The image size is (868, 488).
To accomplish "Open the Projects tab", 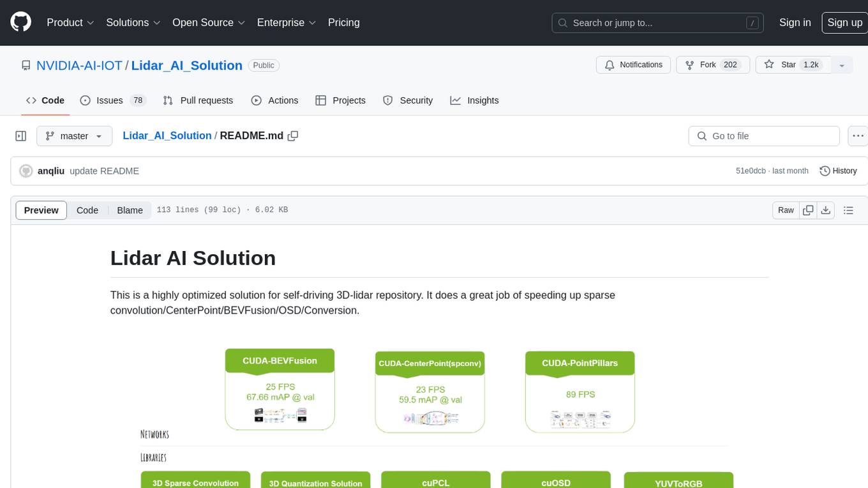I will [340, 100].
